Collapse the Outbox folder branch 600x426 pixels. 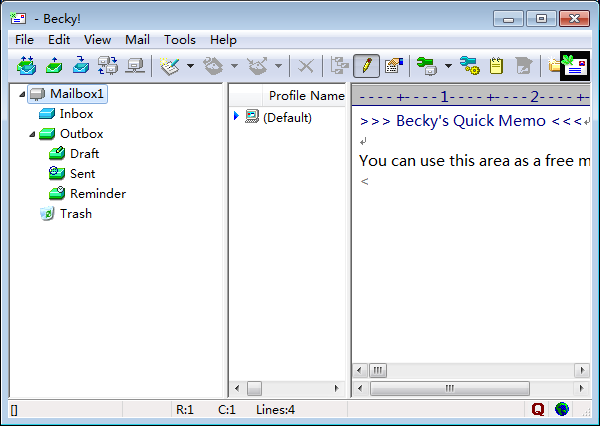32,134
